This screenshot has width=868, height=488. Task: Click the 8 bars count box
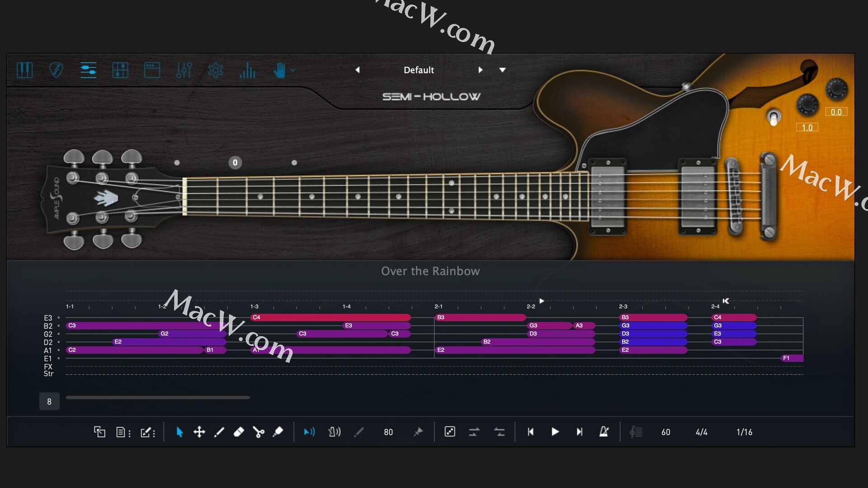click(49, 402)
